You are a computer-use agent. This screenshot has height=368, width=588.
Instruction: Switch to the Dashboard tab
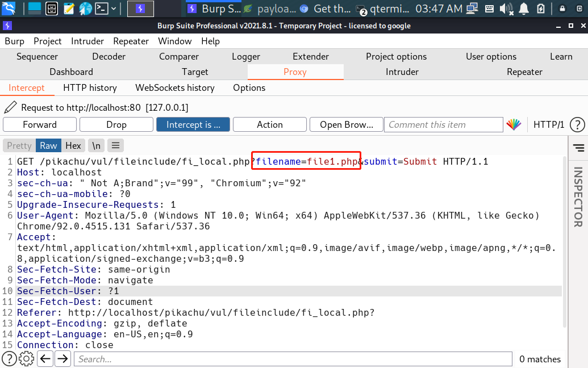71,72
